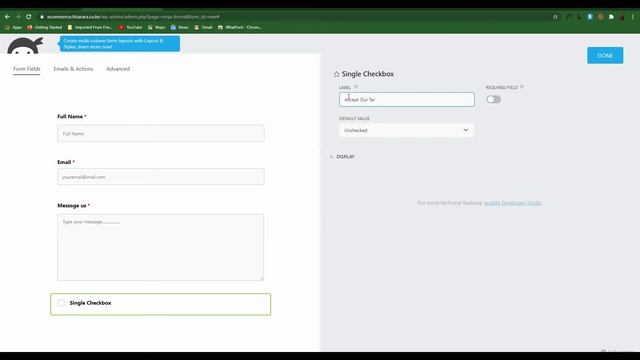Favorite the Single Checkbox field with the star

(336, 74)
